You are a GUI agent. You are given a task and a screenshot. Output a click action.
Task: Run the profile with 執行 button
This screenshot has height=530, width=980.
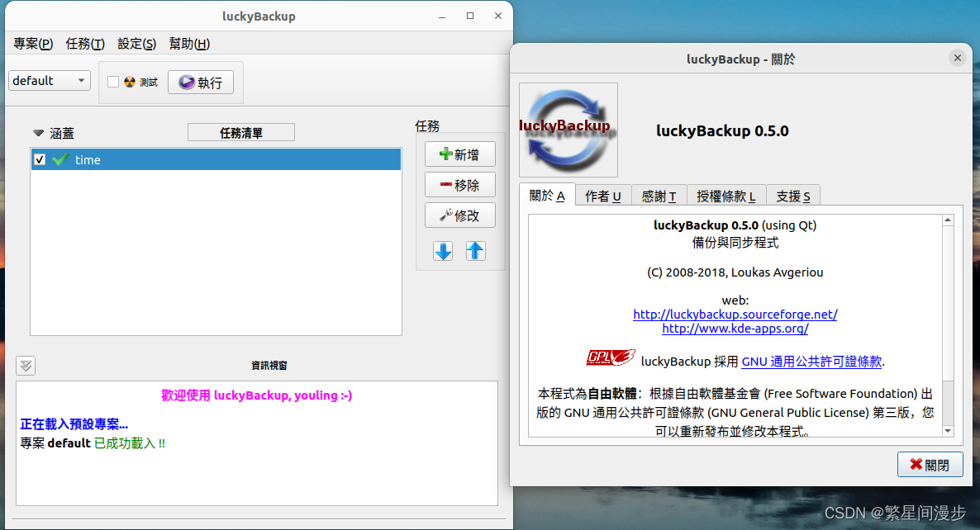pos(201,83)
